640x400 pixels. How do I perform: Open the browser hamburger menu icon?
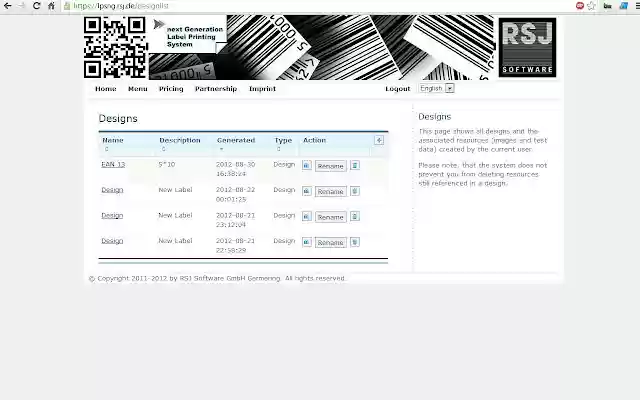[x=637, y=6]
